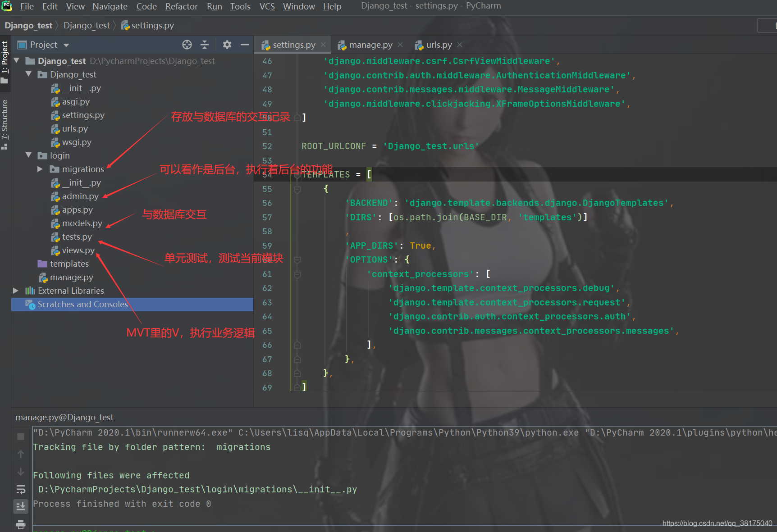
Task: Expand the migrations folder
Action: (x=40, y=169)
